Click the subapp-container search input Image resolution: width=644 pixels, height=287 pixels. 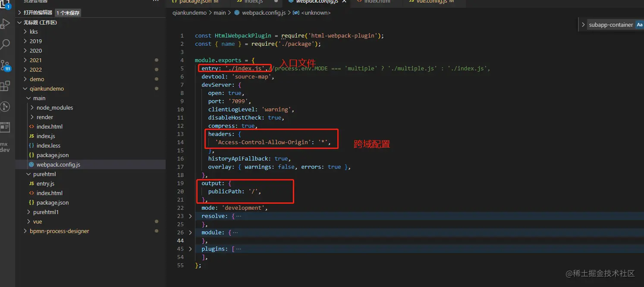point(610,25)
